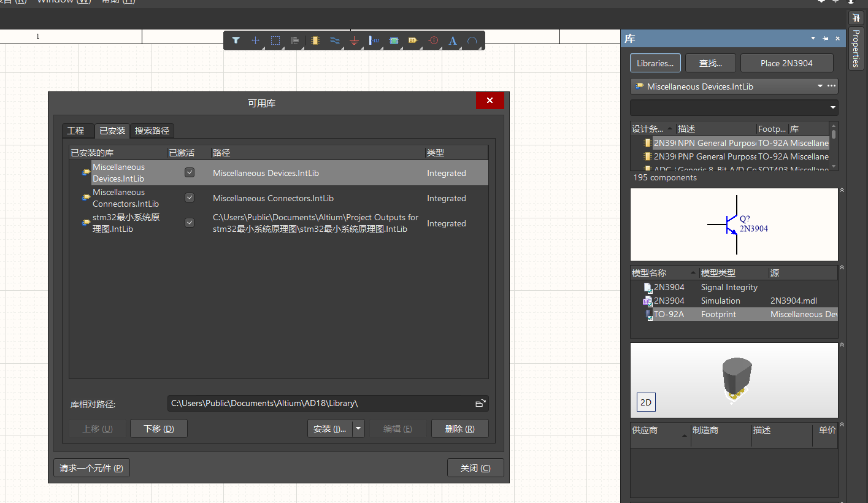Toggle Miscellaneous Connectors.IntLib activated checkbox
Screen dimensions: 868x503
coord(190,198)
